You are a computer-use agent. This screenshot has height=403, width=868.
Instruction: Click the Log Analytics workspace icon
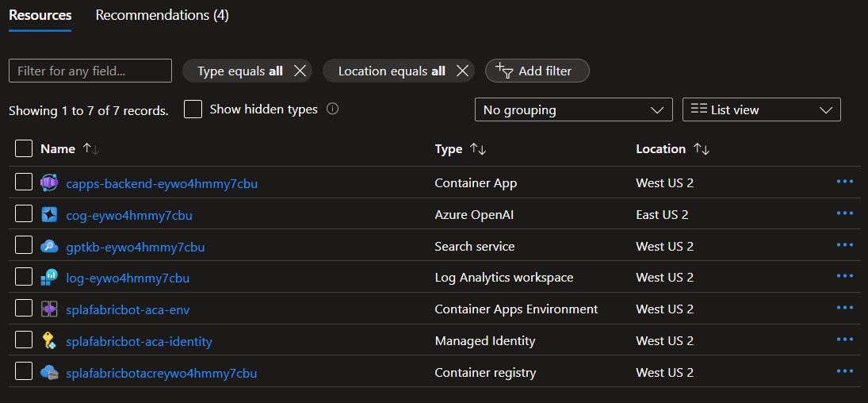[x=49, y=278]
